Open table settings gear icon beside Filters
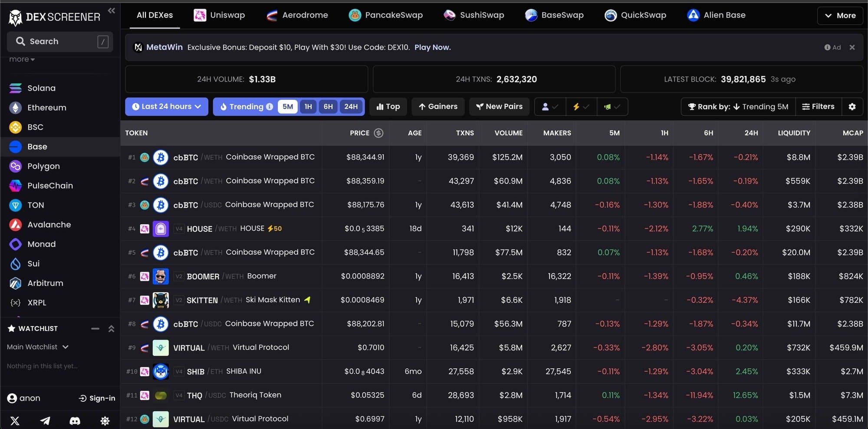The image size is (868, 429). pyautogui.click(x=852, y=107)
